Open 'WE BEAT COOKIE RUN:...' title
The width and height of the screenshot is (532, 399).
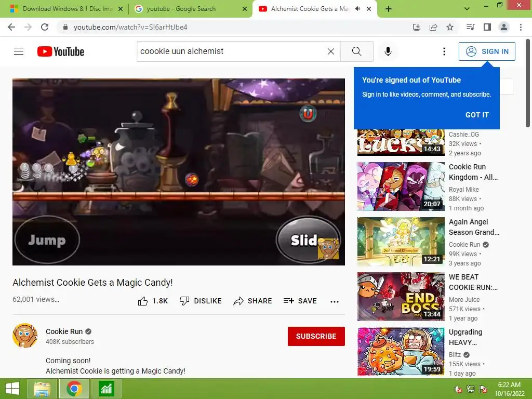(473, 282)
